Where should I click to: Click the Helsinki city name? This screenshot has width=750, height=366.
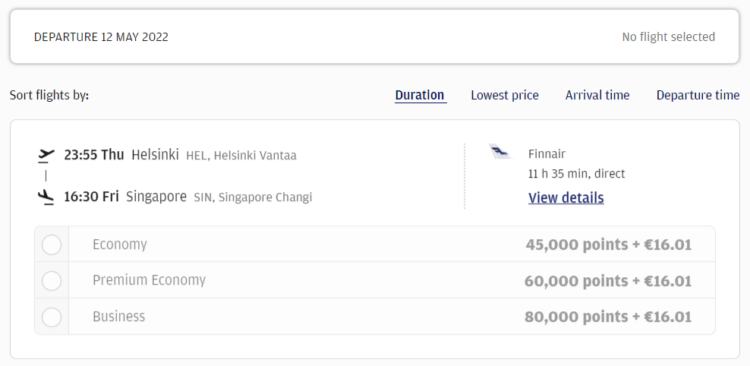[x=155, y=155]
